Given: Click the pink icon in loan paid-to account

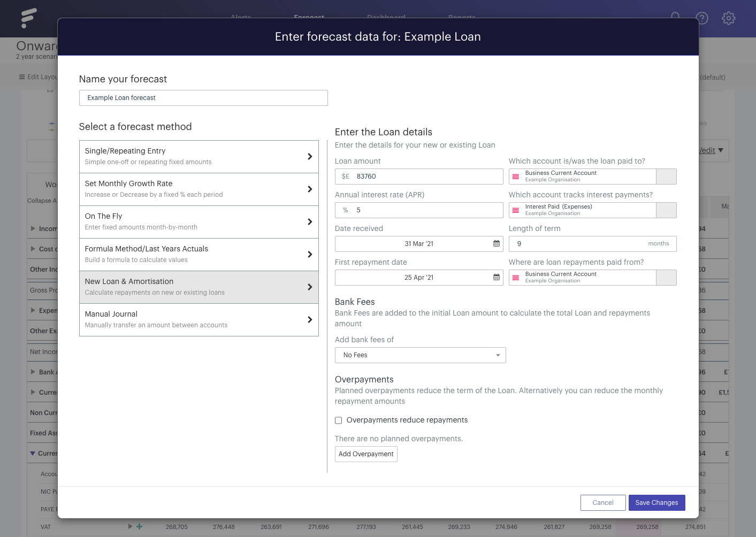Looking at the screenshot, I should click(516, 177).
